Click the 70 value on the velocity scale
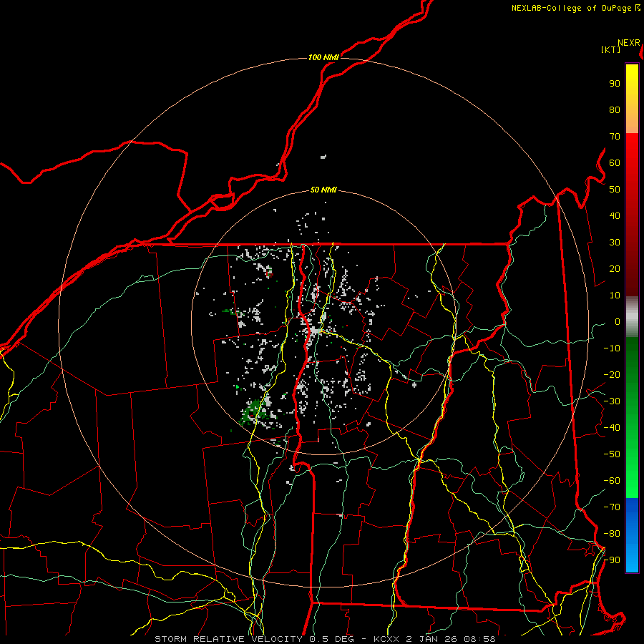 pos(615,137)
